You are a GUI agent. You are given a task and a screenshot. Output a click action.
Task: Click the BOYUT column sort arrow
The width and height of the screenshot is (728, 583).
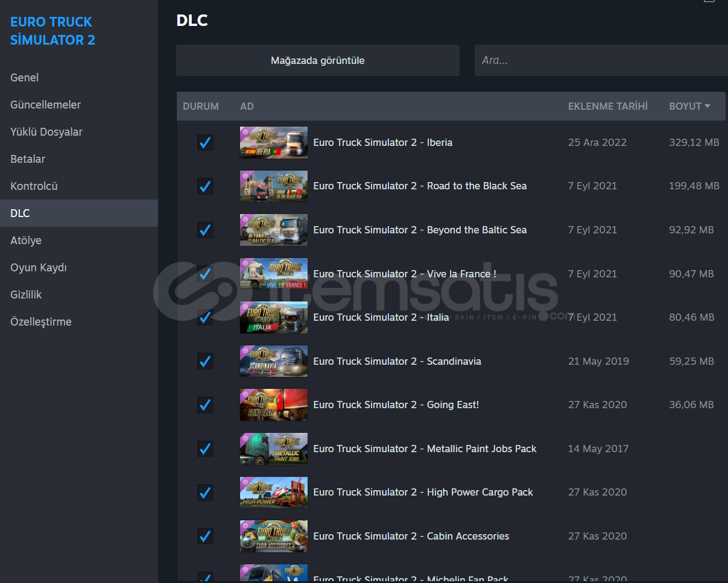(x=707, y=106)
